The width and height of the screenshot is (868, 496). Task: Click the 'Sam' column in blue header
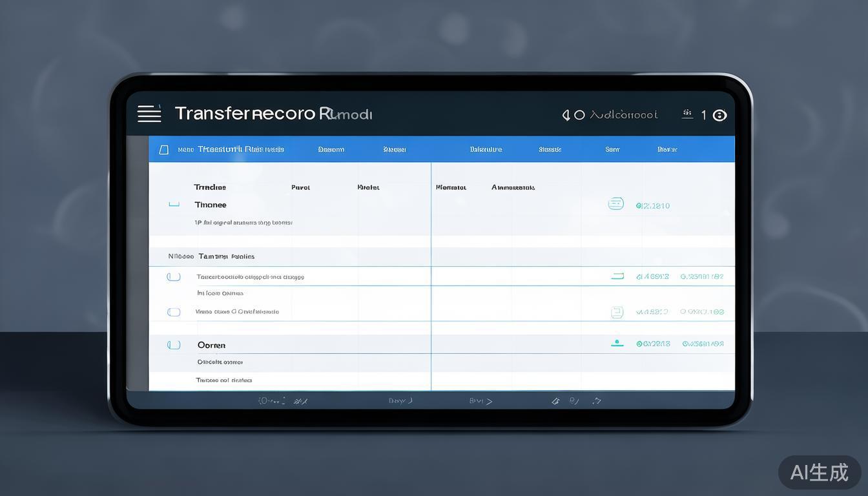point(612,149)
